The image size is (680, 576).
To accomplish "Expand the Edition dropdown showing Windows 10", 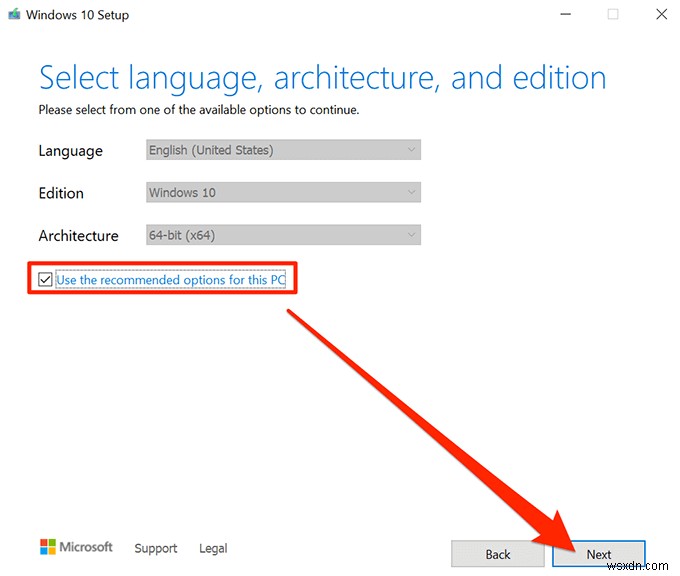I will click(283, 192).
